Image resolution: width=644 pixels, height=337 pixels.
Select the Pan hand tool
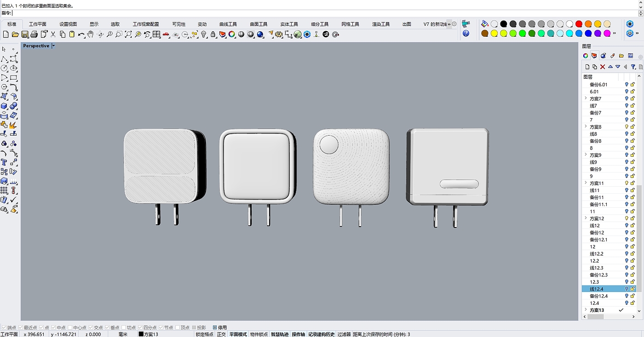pyautogui.click(x=90, y=34)
